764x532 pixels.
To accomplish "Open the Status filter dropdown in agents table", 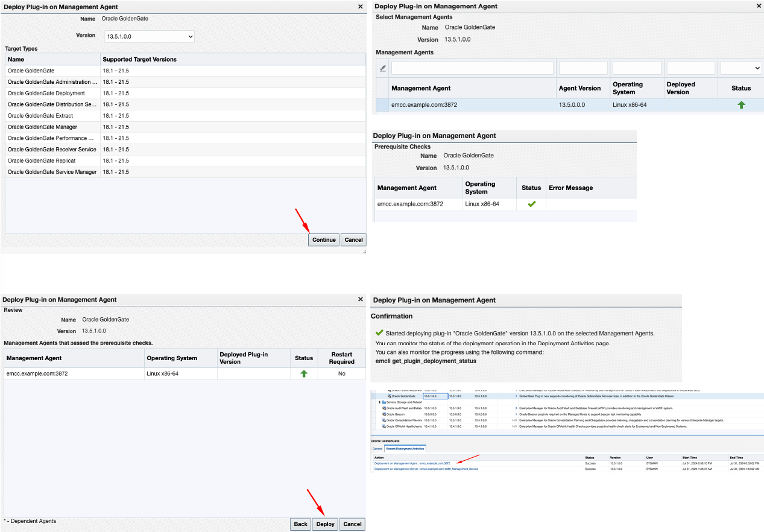I will click(x=740, y=68).
